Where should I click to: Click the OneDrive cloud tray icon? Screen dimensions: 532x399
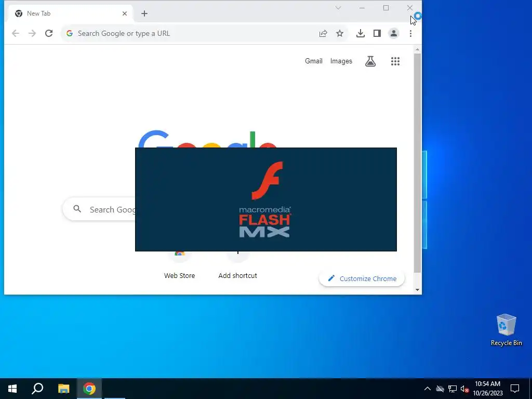coord(440,389)
